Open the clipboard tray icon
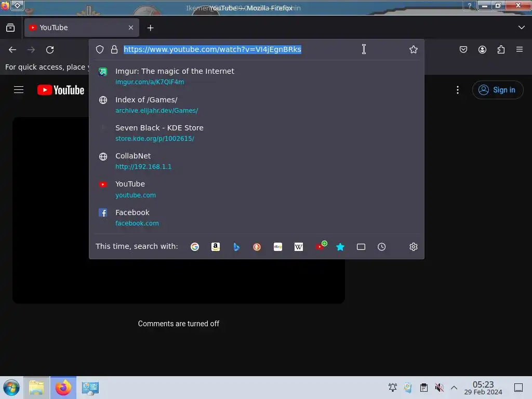 tap(424, 388)
